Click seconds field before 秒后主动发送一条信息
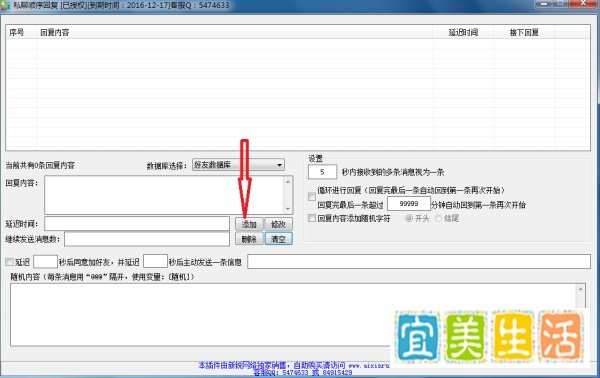Image resolution: width=600 pixels, height=378 pixels. click(155, 262)
